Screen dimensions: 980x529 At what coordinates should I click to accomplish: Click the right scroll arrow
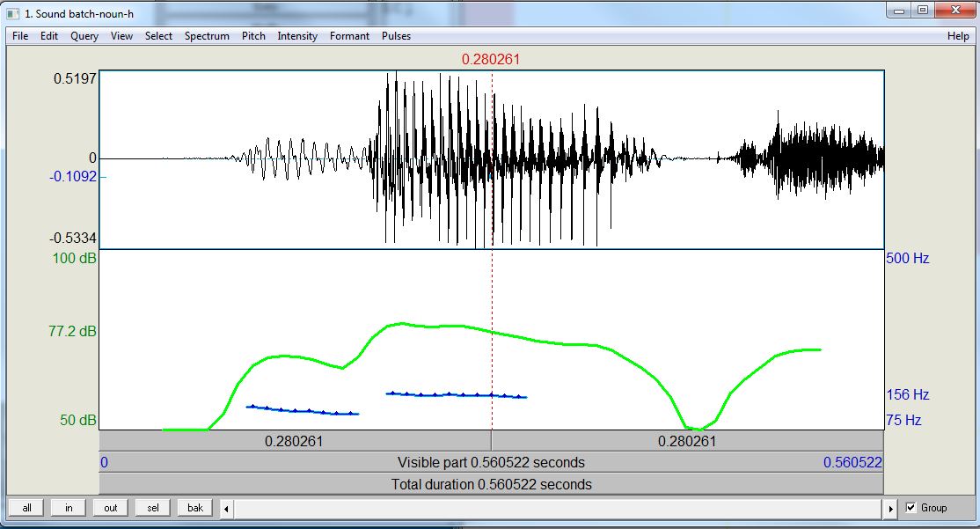coord(890,509)
